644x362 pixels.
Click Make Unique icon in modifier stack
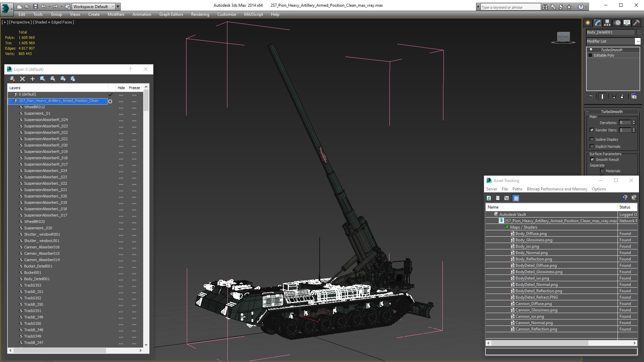[614, 97]
